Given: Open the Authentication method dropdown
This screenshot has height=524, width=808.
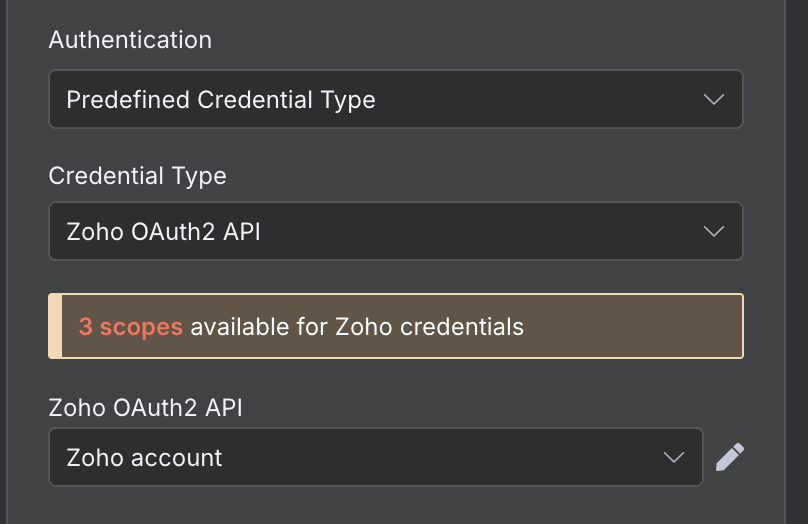Looking at the screenshot, I should click(396, 99).
